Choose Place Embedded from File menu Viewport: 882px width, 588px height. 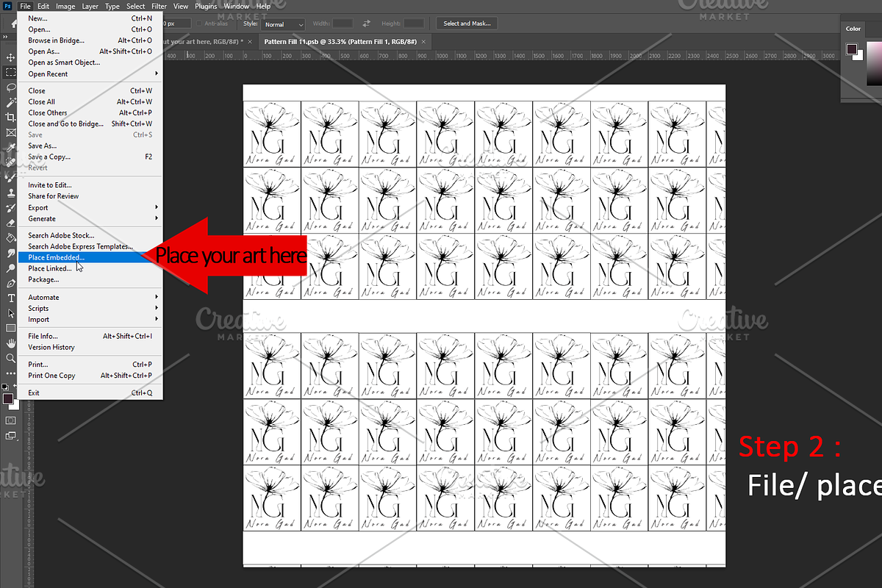click(x=89, y=257)
